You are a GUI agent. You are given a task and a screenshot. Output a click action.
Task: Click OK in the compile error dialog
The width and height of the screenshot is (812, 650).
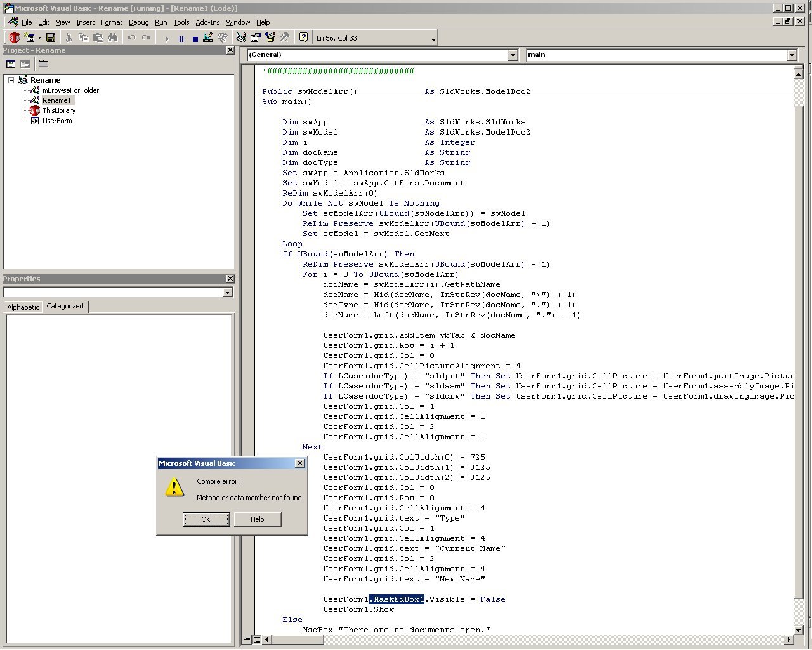point(206,519)
